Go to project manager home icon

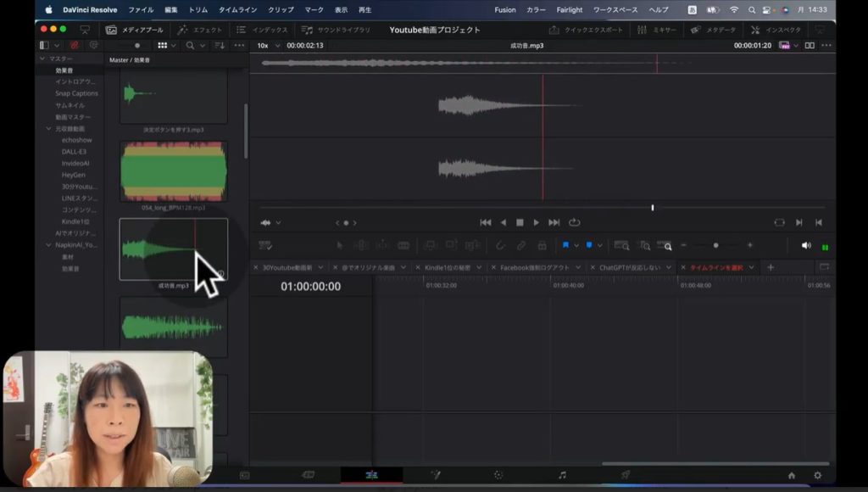click(792, 476)
